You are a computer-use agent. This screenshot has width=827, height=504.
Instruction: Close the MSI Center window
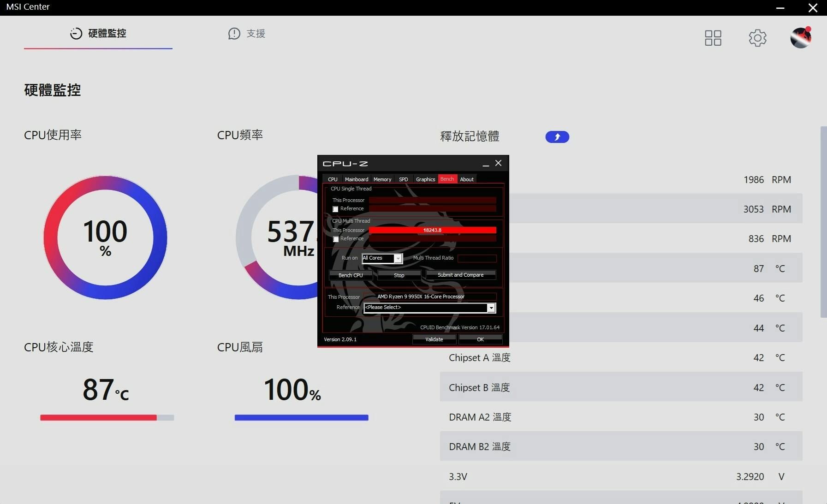click(x=813, y=8)
